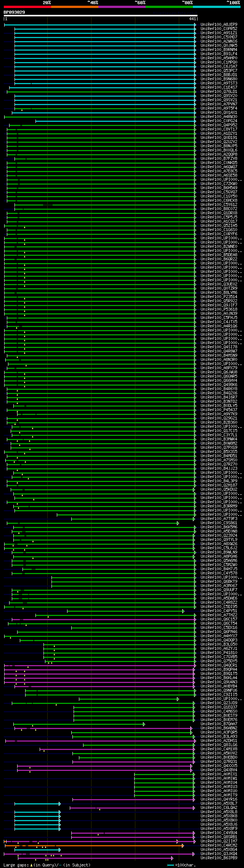
Task: Select the query name BP093029
Action: click(x=14, y=12)
